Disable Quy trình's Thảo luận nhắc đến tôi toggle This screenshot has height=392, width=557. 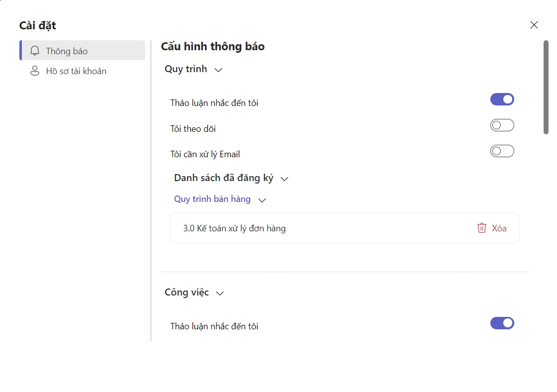502,99
